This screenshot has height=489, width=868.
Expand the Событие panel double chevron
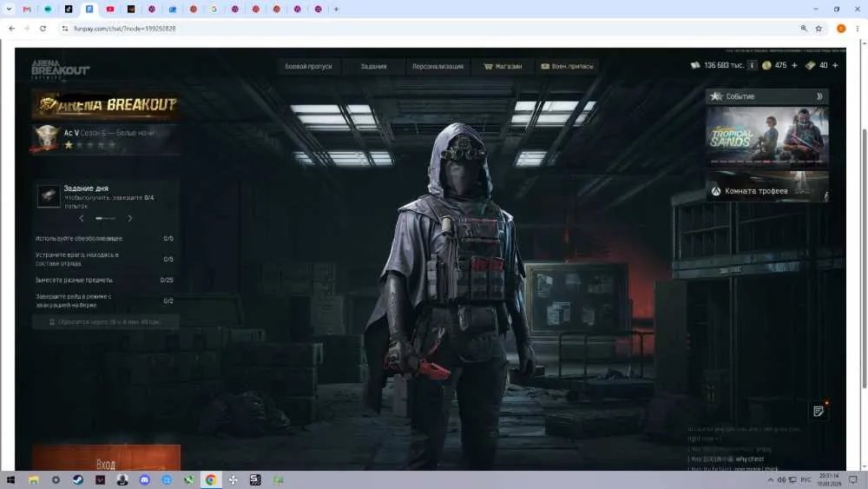click(819, 96)
